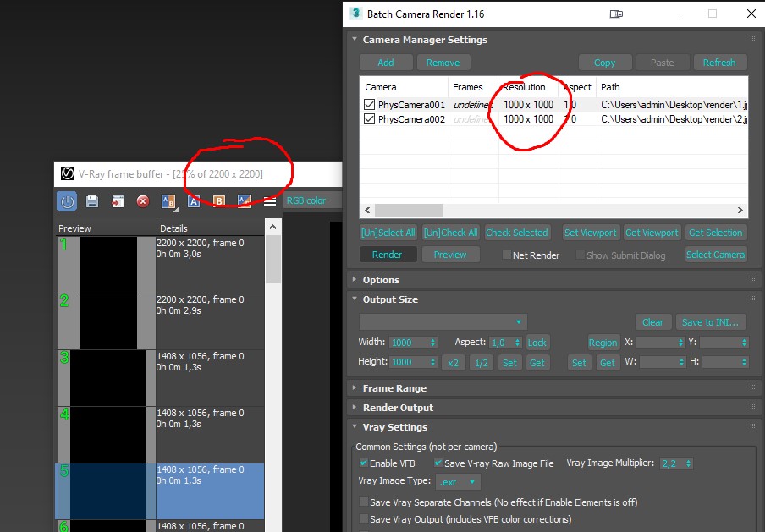765x532 pixels.
Task: Select history thumbnail number 1
Action: [x=108, y=265]
